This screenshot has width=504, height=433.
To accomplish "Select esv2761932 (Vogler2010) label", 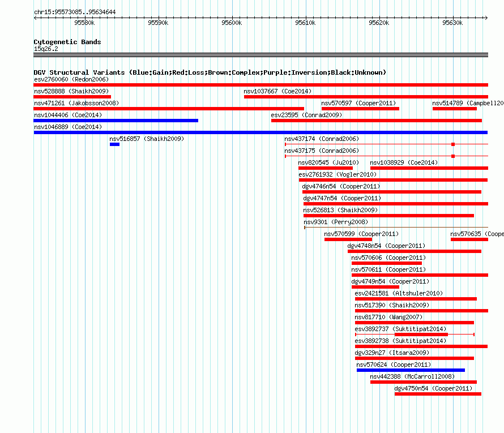I will 338,174.
